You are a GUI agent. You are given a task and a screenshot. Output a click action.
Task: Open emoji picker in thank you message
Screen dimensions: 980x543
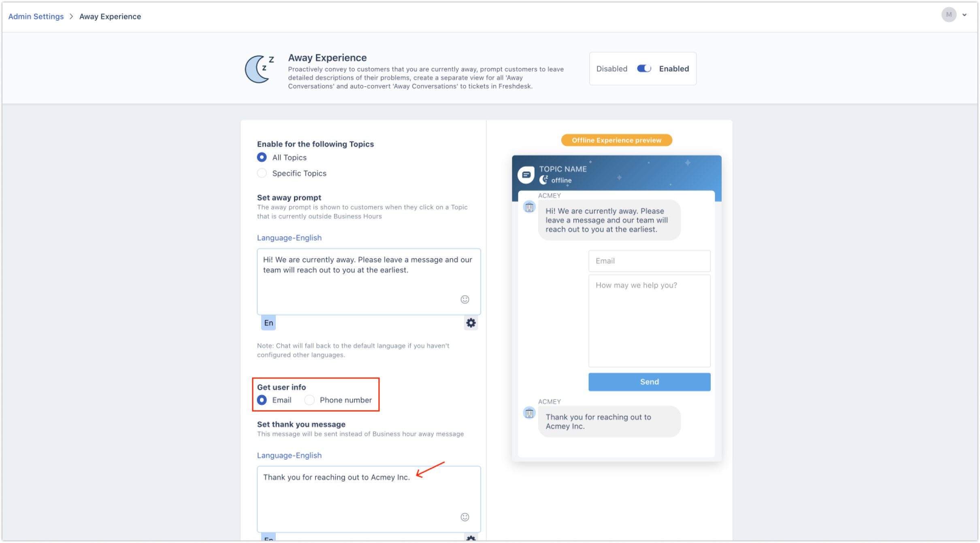(464, 517)
